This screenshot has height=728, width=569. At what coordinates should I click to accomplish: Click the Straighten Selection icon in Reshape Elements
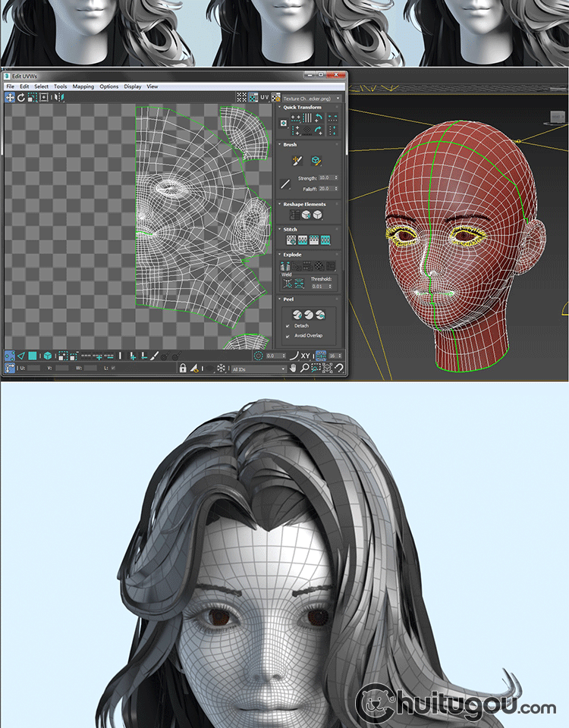coord(295,215)
